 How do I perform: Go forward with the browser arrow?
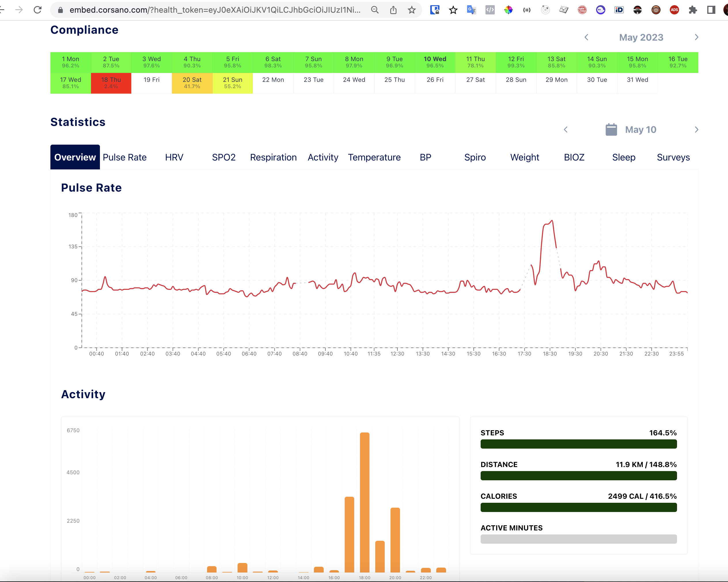pos(19,10)
